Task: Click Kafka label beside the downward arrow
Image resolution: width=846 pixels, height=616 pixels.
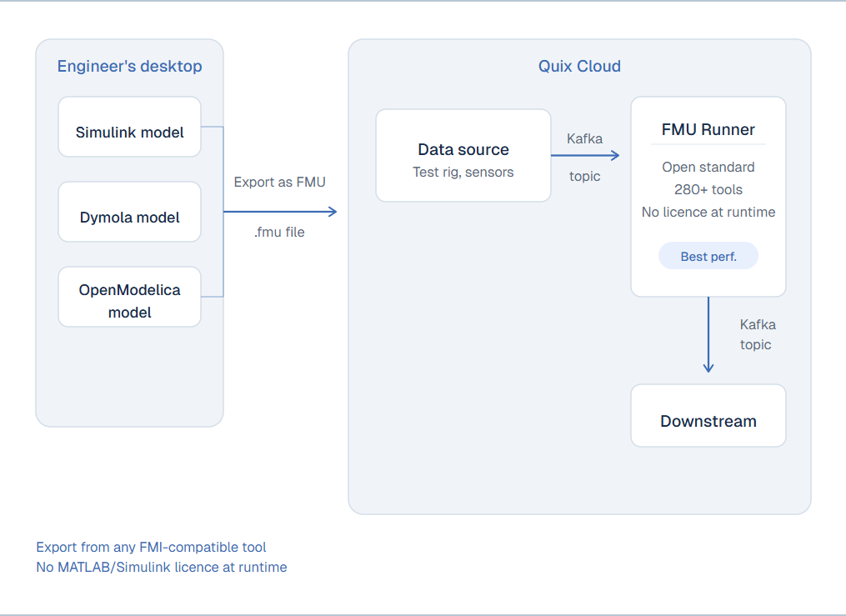Action: 758,324
